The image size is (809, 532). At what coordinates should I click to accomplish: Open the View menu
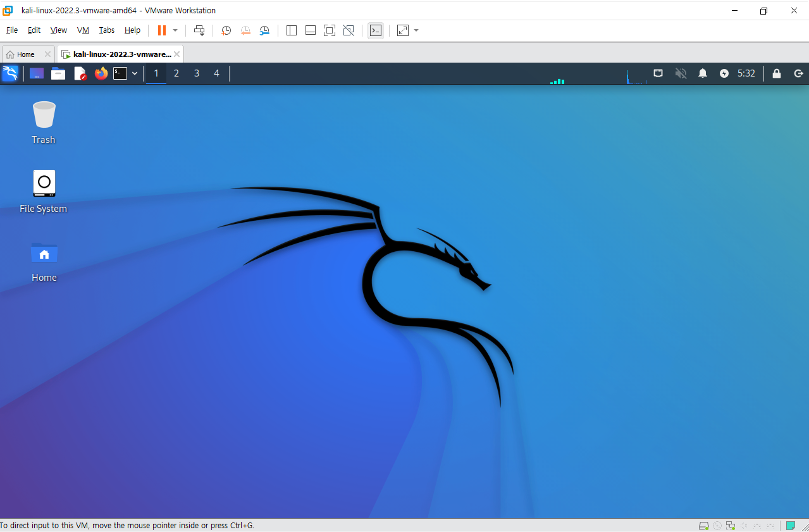tap(59, 30)
